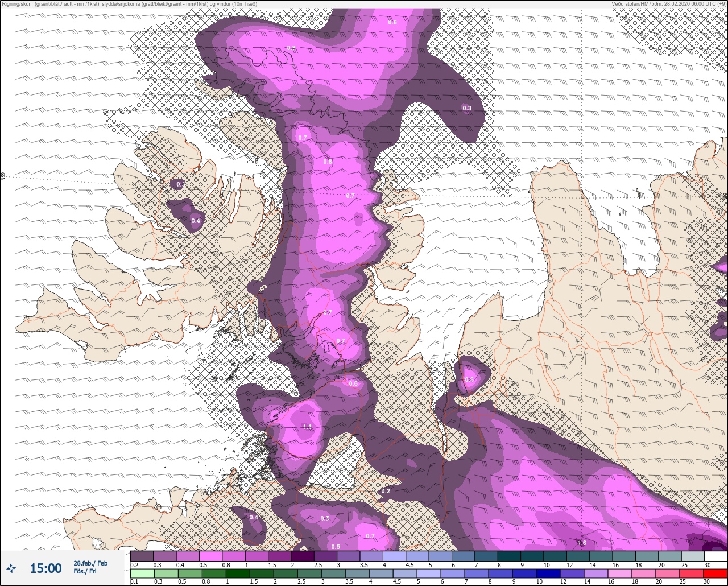Click the 1.6 precipitation value on map

(582, 543)
